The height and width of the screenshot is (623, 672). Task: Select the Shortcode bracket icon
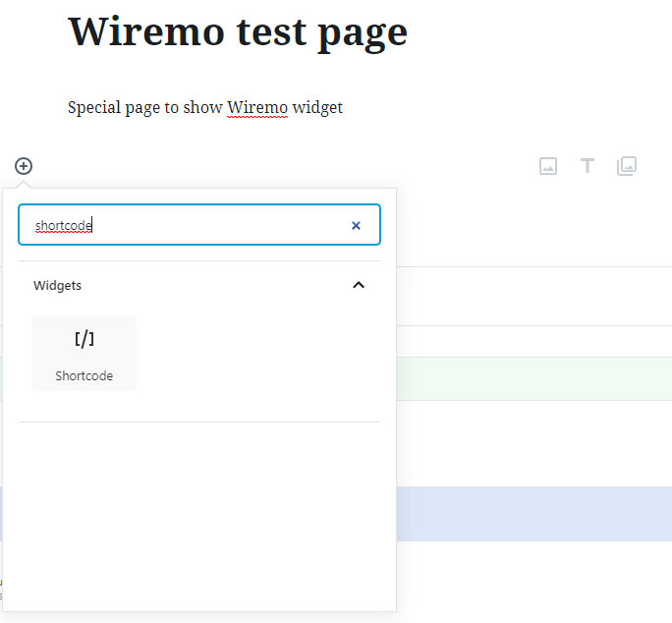pos(84,339)
